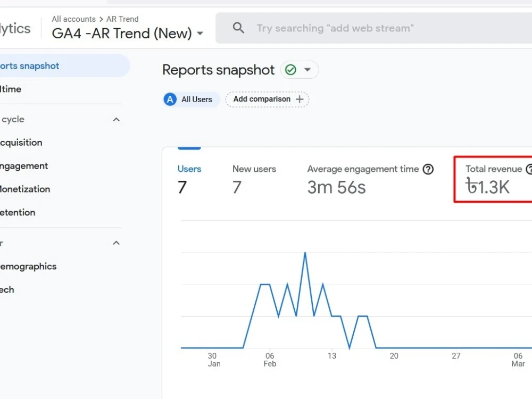Collapse the Life cycle section chevron
Image resolution: width=532 pixels, height=399 pixels.
[x=116, y=119]
